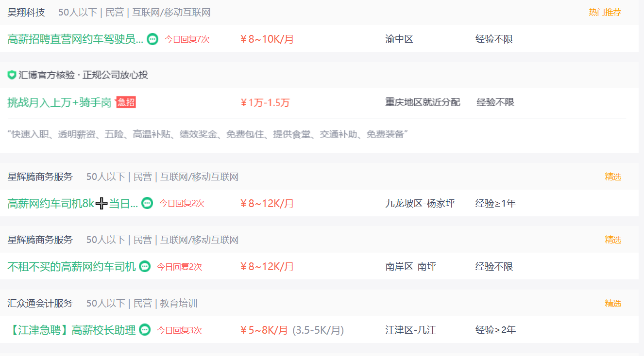Open job 高薪招聘直营网约车驾驶员
The image size is (644, 356).
(75, 39)
